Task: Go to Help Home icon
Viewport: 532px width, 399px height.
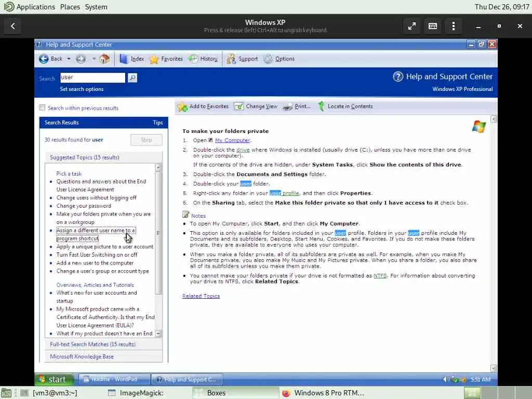Action: [x=104, y=59]
